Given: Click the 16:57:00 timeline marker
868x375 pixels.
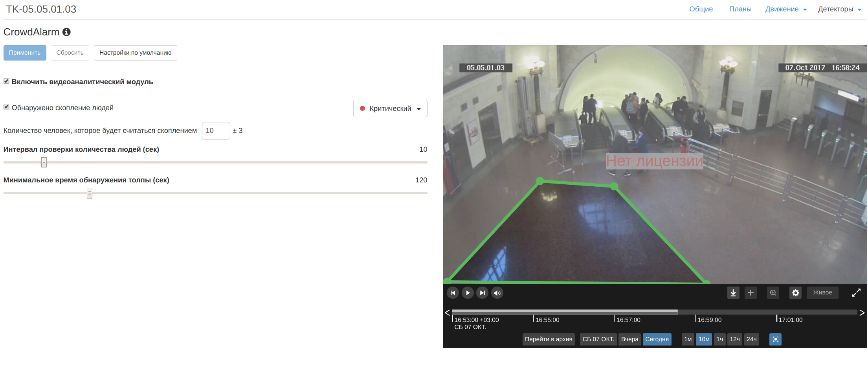Looking at the screenshot, I should coord(628,320).
